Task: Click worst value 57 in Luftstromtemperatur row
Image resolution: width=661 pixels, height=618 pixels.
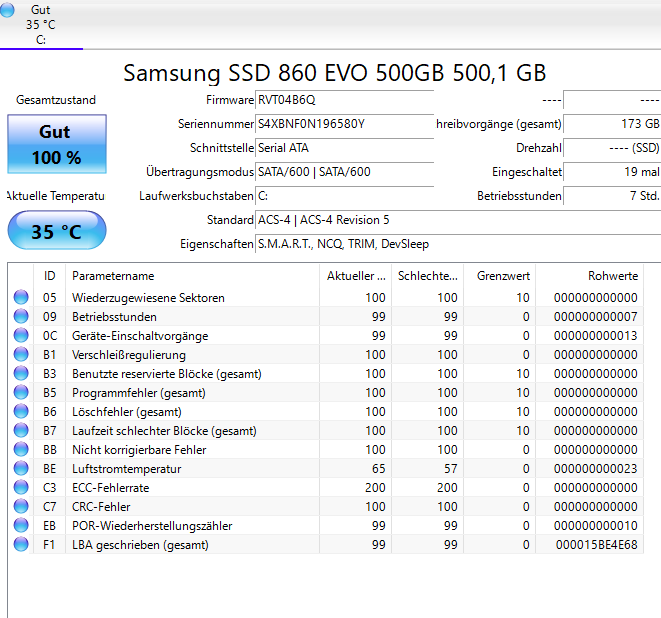Action: pos(451,468)
